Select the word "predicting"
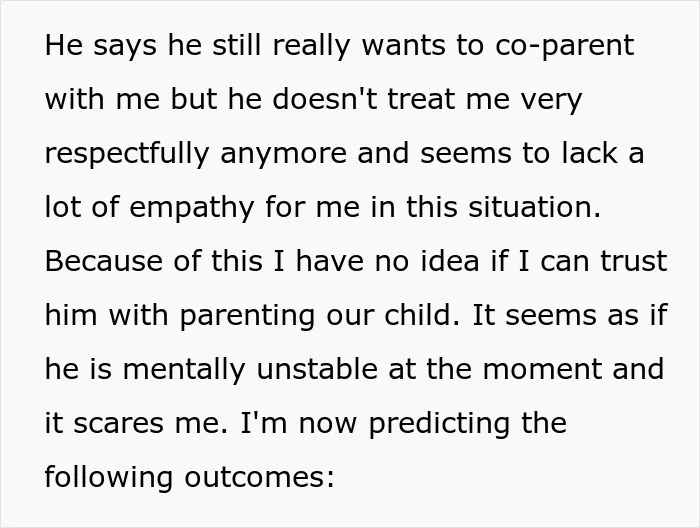Screen dimensions: 700x528 click(439, 424)
